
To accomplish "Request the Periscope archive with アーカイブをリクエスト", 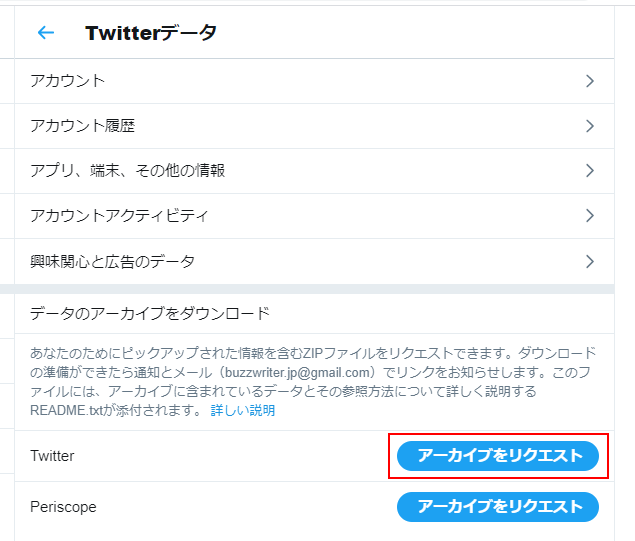I will pyautogui.click(x=498, y=507).
